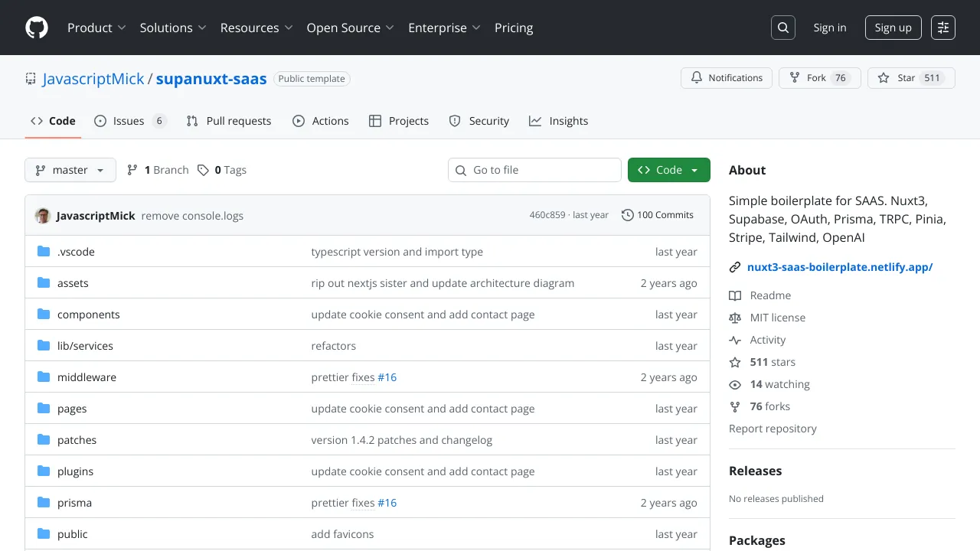Viewport: 980px width, 551px height.
Task: Open the nuxt3-saas-boilerplate.netlify.app link
Action: click(x=839, y=267)
